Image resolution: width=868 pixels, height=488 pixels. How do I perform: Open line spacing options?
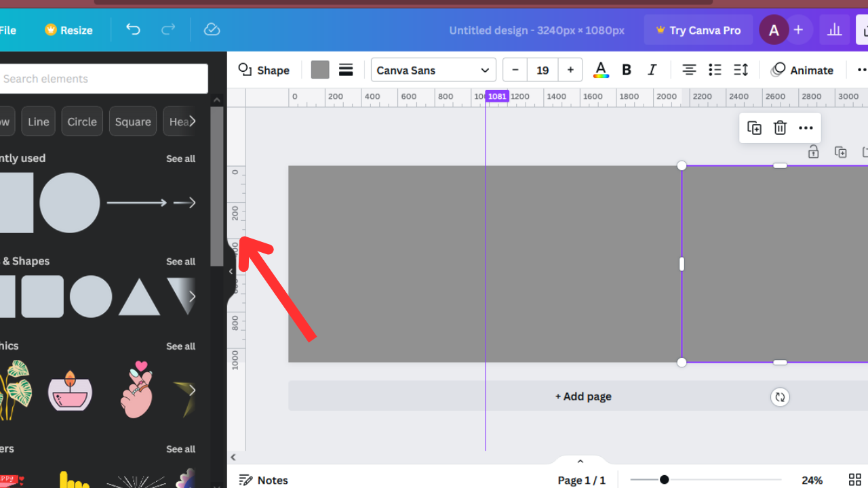tap(741, 70)
